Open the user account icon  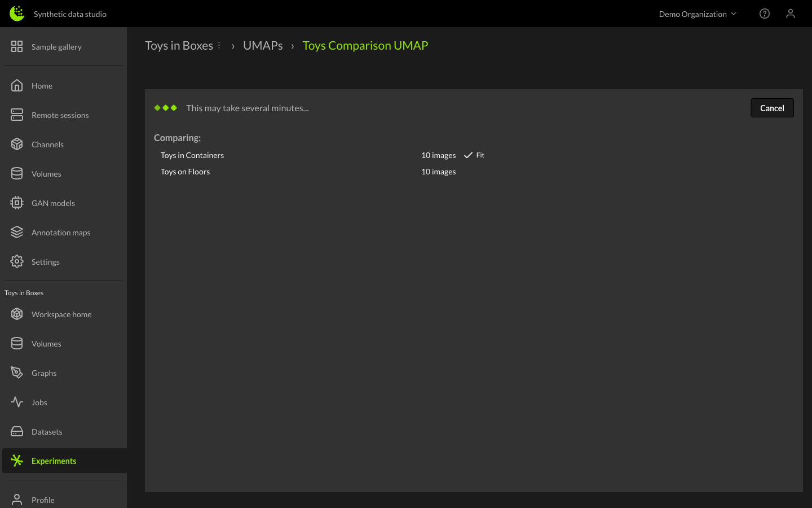coord(791,14)
